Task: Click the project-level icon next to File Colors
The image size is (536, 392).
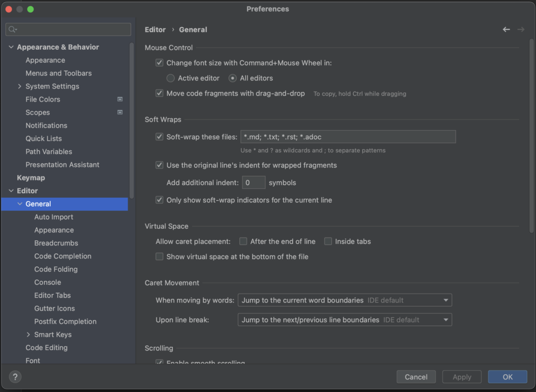Action: 119,99
